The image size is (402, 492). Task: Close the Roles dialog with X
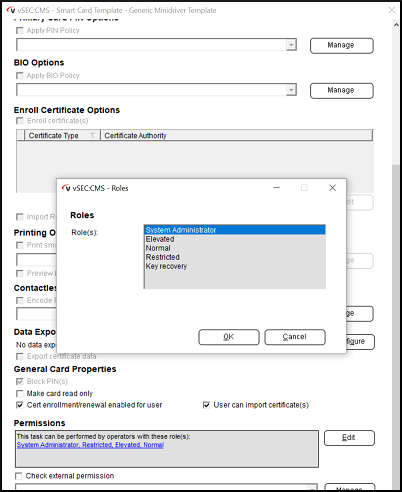(332, 188)
